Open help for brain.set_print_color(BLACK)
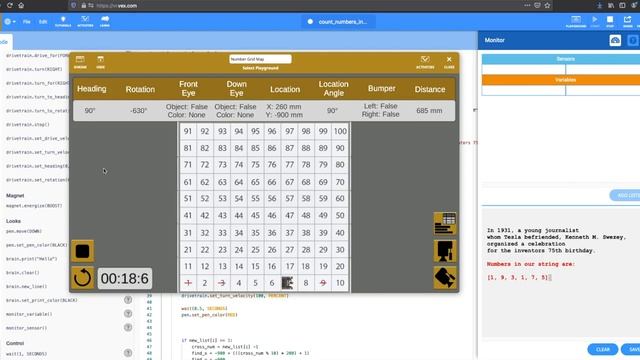 tap(128, 300)
